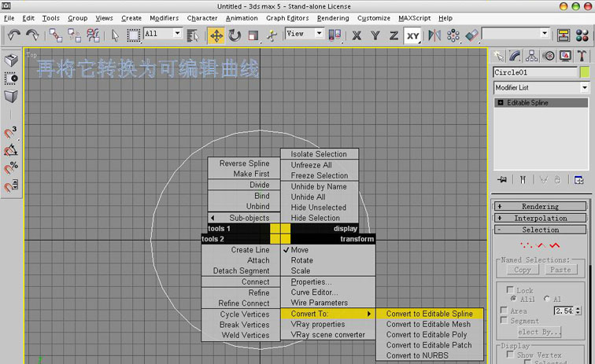Screen dimensions: 595x364
Task: Open the Material Editor spheres icon
Action: click(582, 35)
